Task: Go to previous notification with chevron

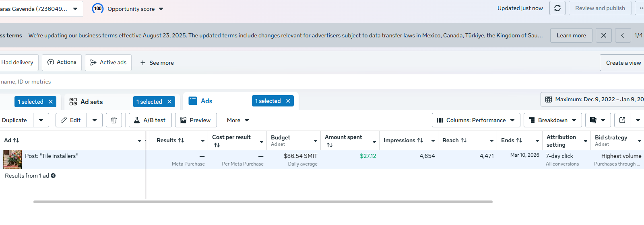Action: pos(622,35)
